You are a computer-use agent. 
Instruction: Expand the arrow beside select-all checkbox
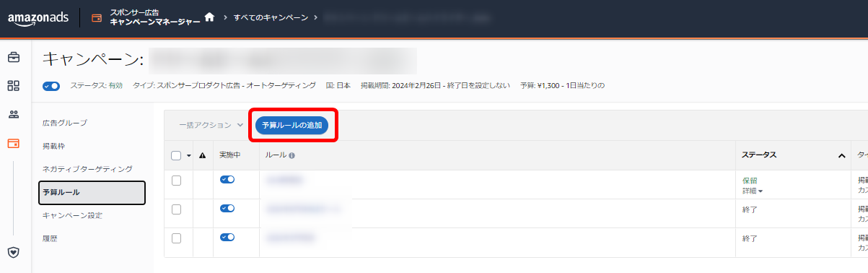[x=189, y=156]
